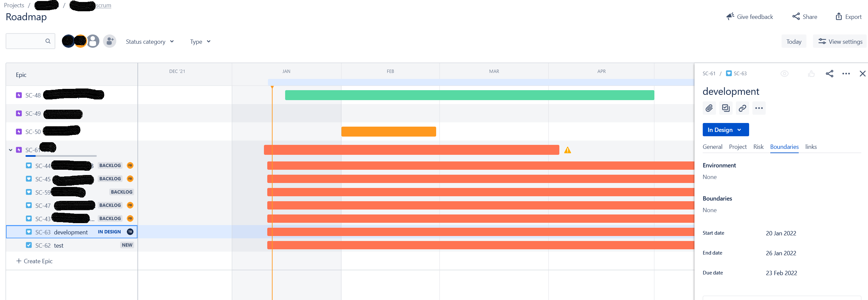Collapse the SC-61 epic row
The width and height of the screenshot is (868, 300).
[11, 150]
